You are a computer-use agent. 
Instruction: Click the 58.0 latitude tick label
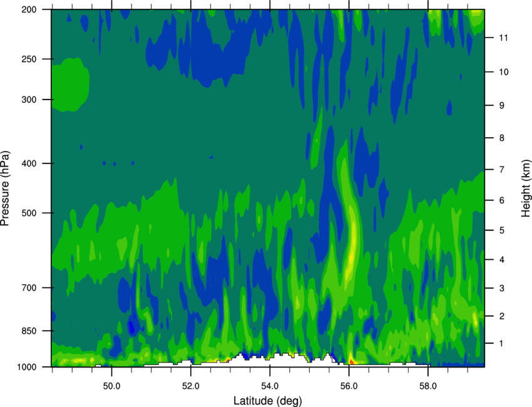click(428, 386)
